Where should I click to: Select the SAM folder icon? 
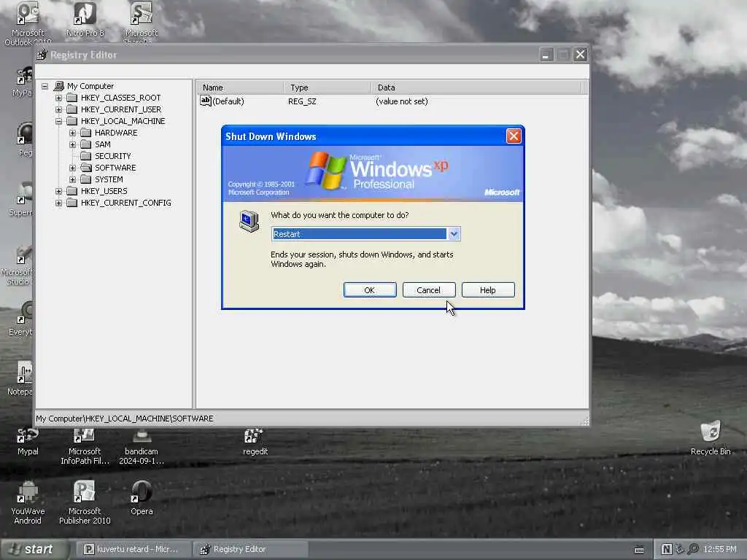[86, 144]
